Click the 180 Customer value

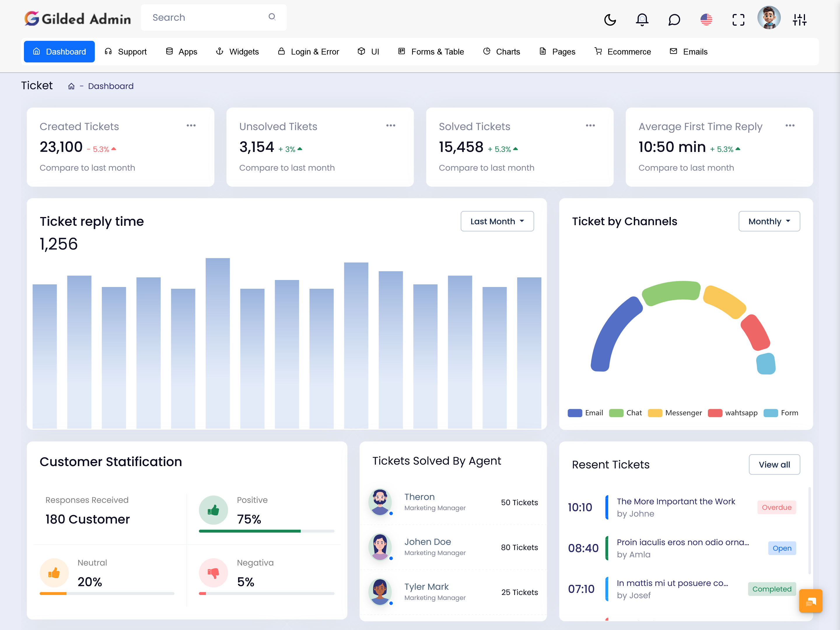[x=88, y=519]
